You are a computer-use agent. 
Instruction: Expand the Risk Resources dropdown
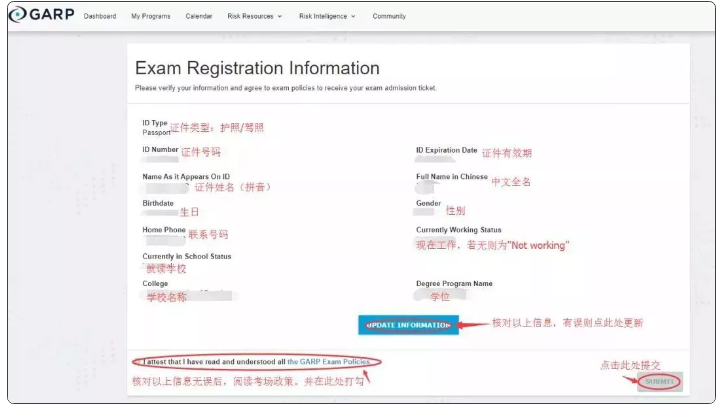(254, 16)
